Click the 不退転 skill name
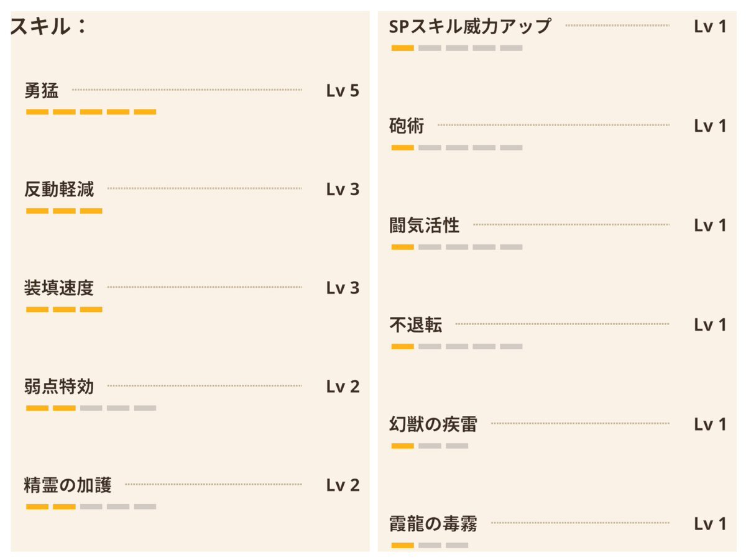 416,325
